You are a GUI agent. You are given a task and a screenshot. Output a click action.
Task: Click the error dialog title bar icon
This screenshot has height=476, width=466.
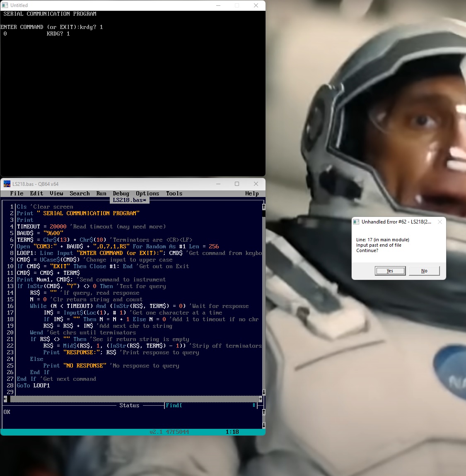[x=356, y=222]
